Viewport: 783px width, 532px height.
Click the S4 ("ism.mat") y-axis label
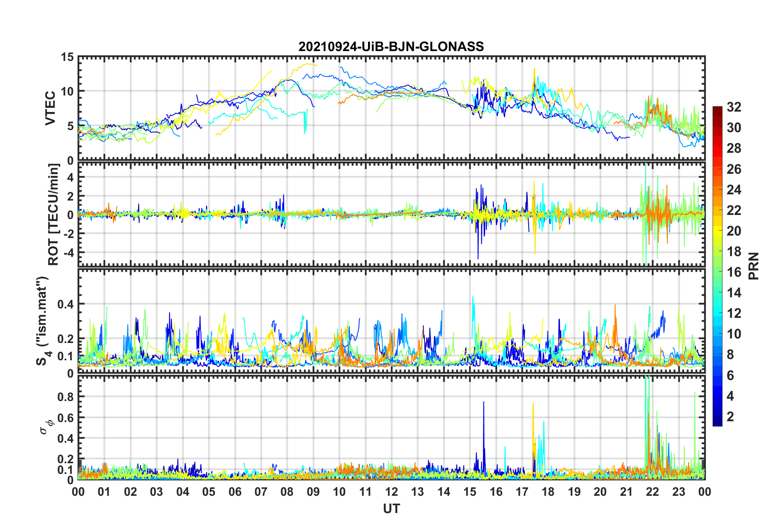coord(42,321)
